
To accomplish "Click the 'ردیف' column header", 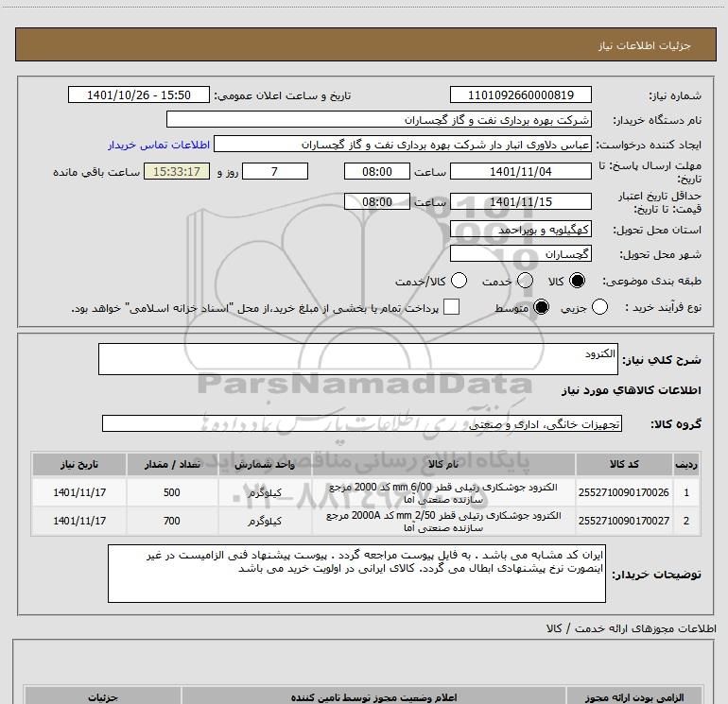I will 686,464.
